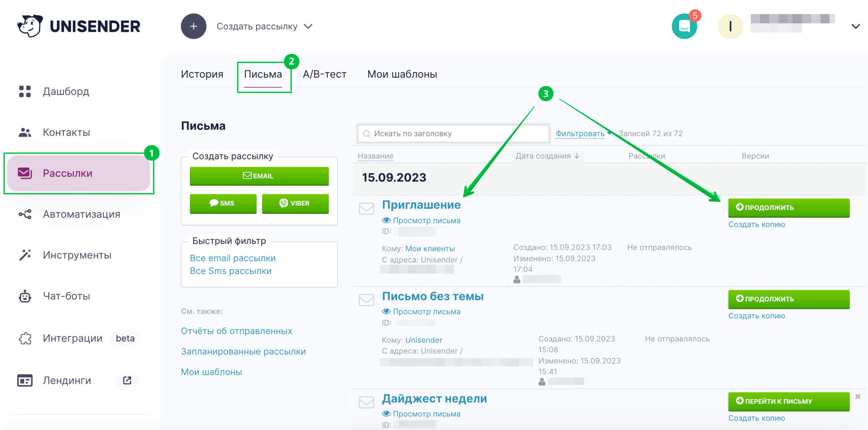Create a copy of Дайджест недели
Viewport: 868px width, 430px height.
pos(756,418)
